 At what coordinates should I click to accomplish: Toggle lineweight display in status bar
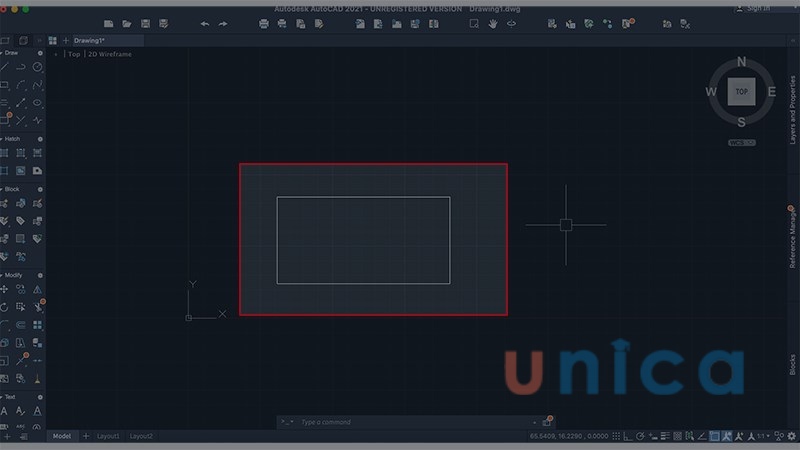click(665, 436)
